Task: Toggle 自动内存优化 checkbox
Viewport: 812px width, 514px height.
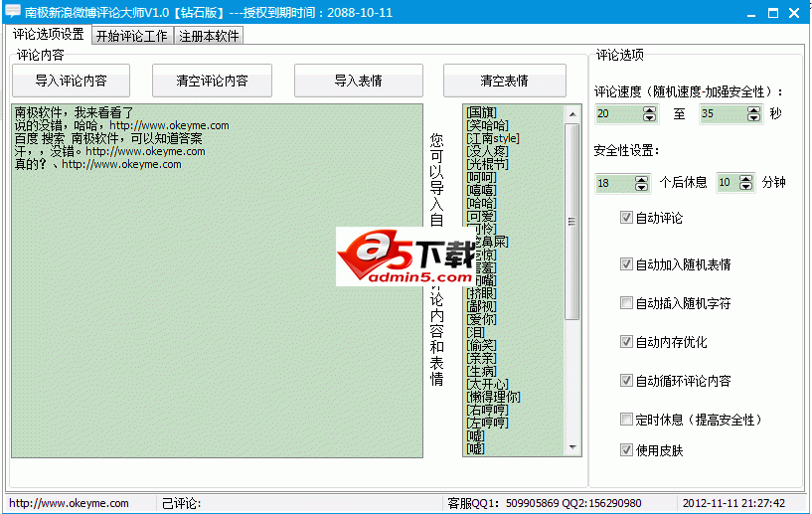Action: (x=626, y=341)
